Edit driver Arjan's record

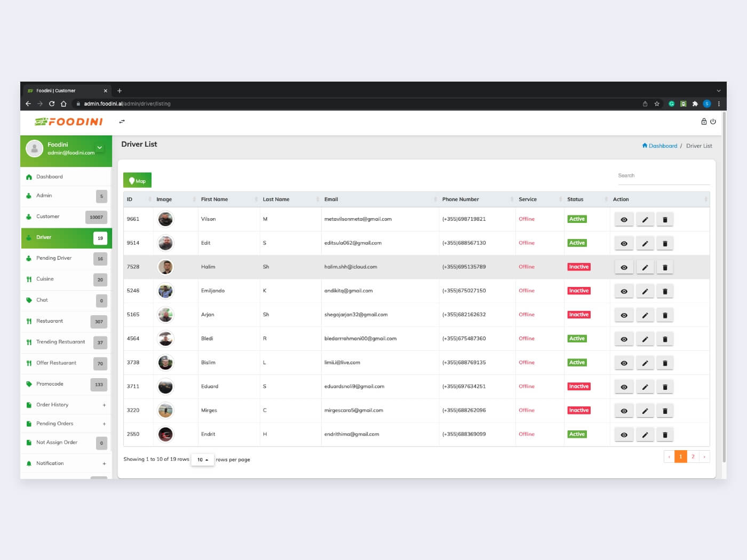tap(645, 315)
